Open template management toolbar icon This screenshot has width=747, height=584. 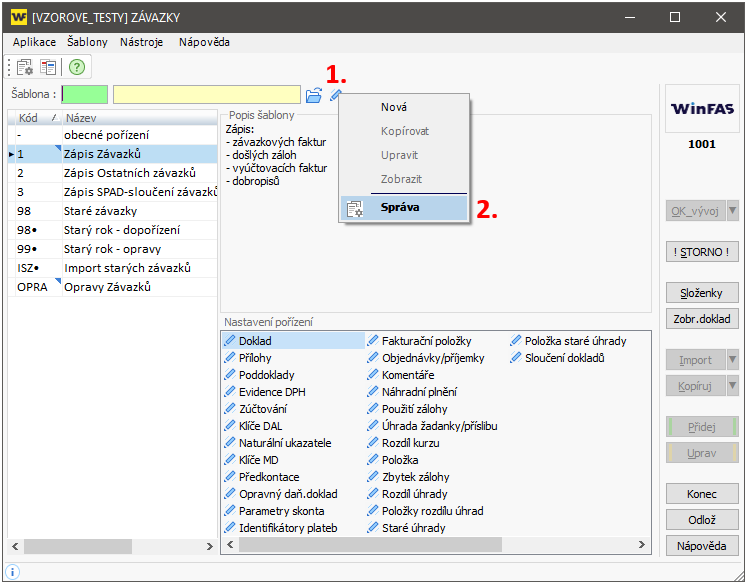(25, 67)
